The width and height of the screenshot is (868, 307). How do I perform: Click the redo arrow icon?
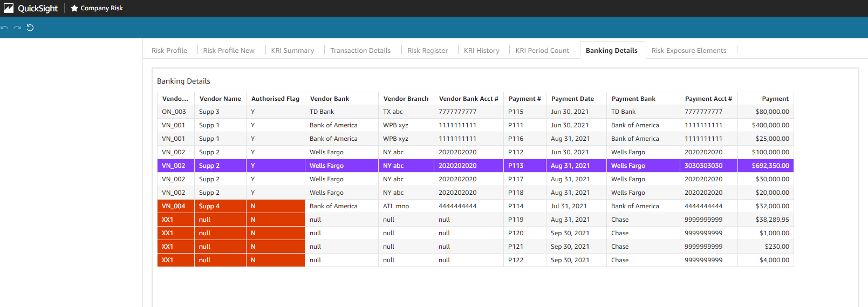coord(17,28)
